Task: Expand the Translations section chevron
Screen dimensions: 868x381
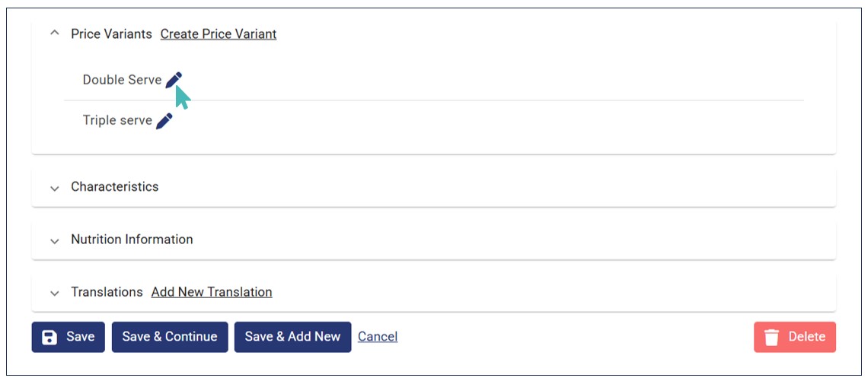Action: tap(54, 293)
